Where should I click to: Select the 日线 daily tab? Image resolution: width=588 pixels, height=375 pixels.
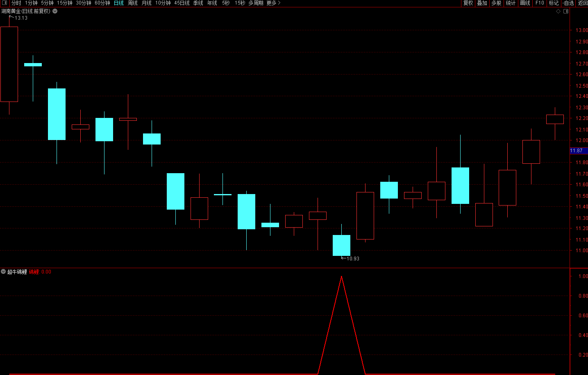click(119, 3)
